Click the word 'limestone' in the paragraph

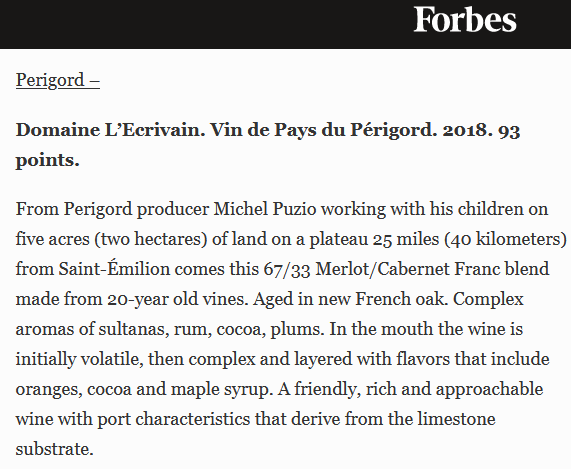456,419
